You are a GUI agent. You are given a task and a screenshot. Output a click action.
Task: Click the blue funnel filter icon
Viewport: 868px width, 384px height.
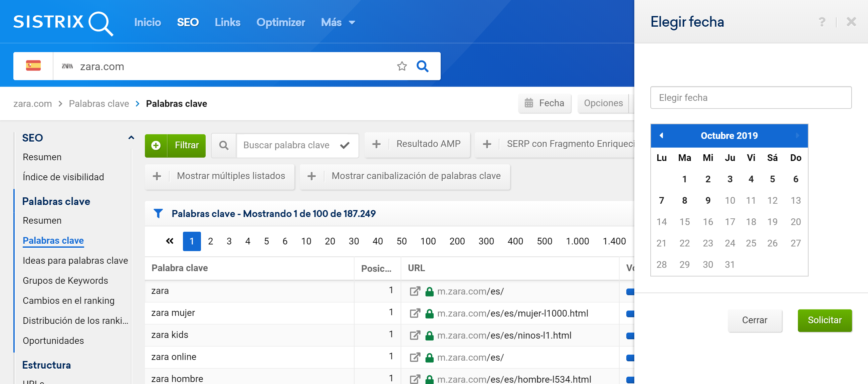tap(158, 213)
